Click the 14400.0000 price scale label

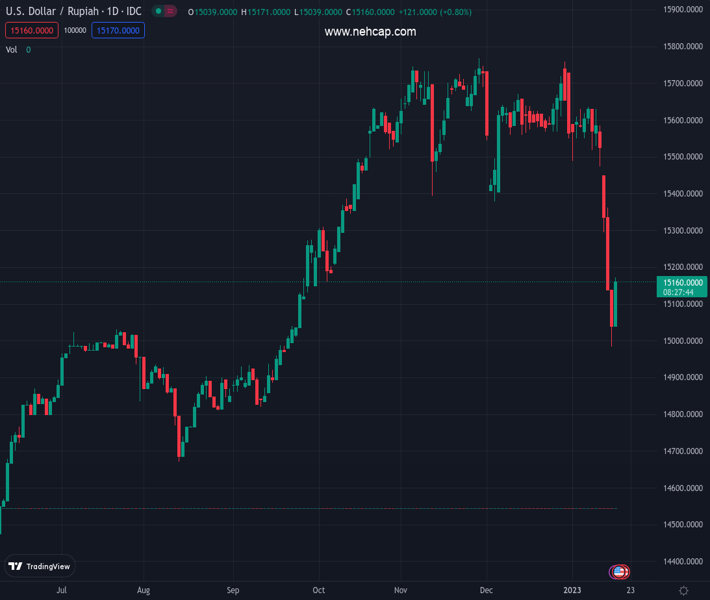pos(685,562)
